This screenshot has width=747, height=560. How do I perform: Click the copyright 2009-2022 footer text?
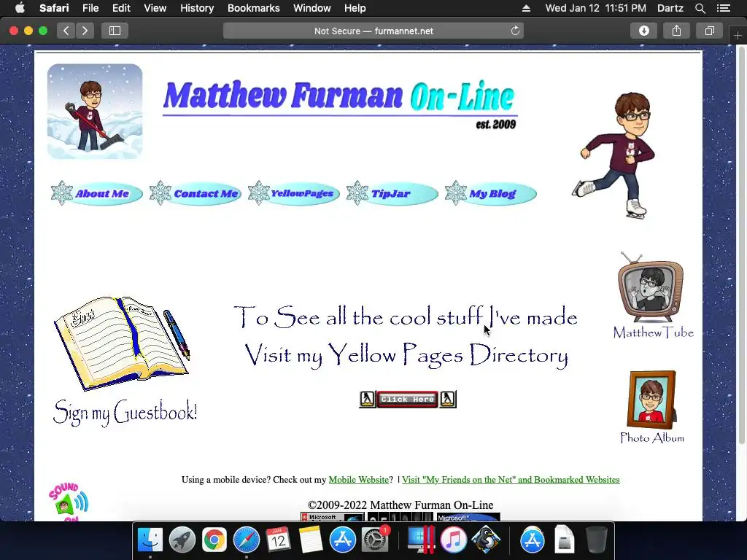click(x=400, y=505)
